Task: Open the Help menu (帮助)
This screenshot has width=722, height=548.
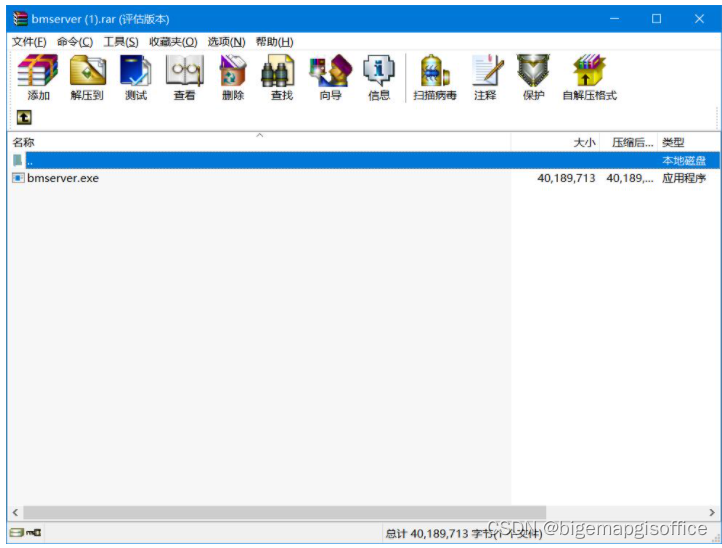Action: (x=274, y=42)
